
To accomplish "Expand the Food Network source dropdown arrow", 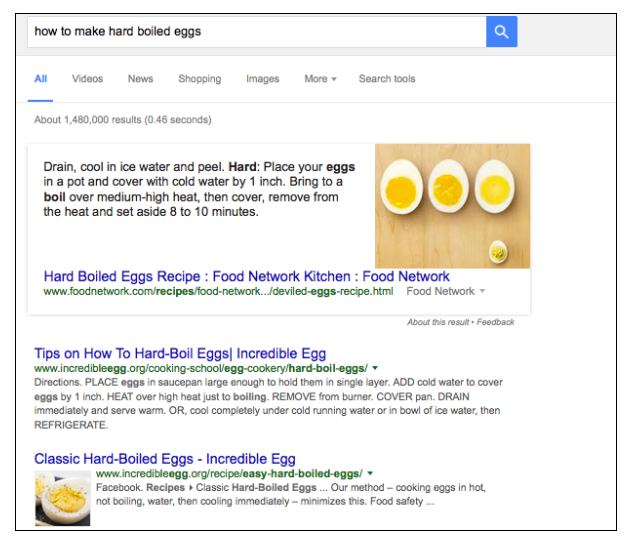I will coord(482,291).
